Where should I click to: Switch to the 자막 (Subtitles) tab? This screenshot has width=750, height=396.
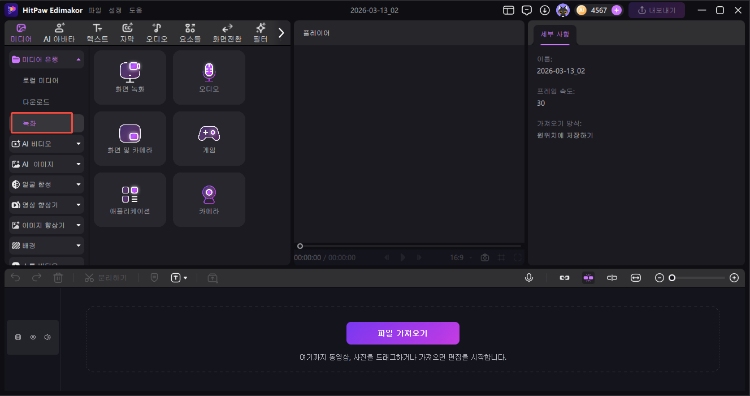[127, 33]
